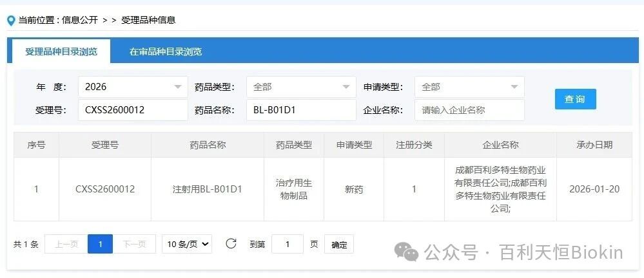Click the 确定 page jump button
The image size is (644, 278).
(339, 245)
